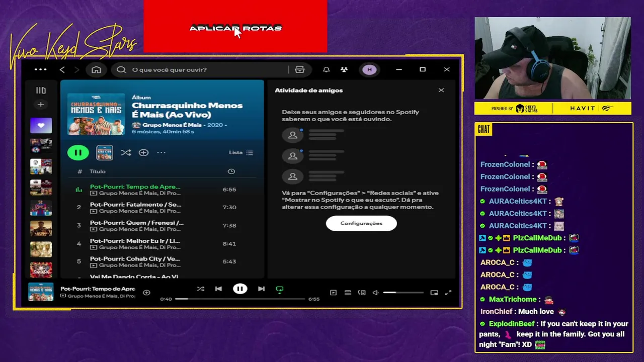Open the Lista view options dropdown
The height and width of the screenshot is (362, 644).
coord(241,152)
